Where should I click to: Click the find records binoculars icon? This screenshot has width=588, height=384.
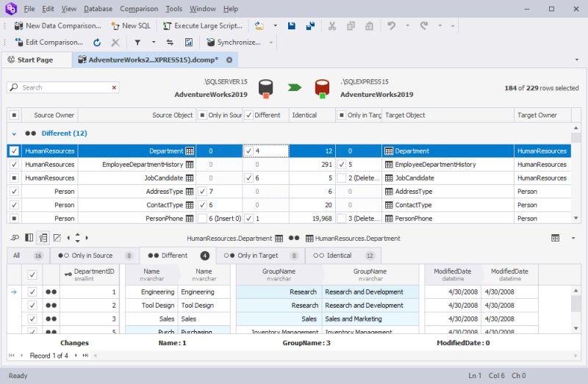(15, 238)
